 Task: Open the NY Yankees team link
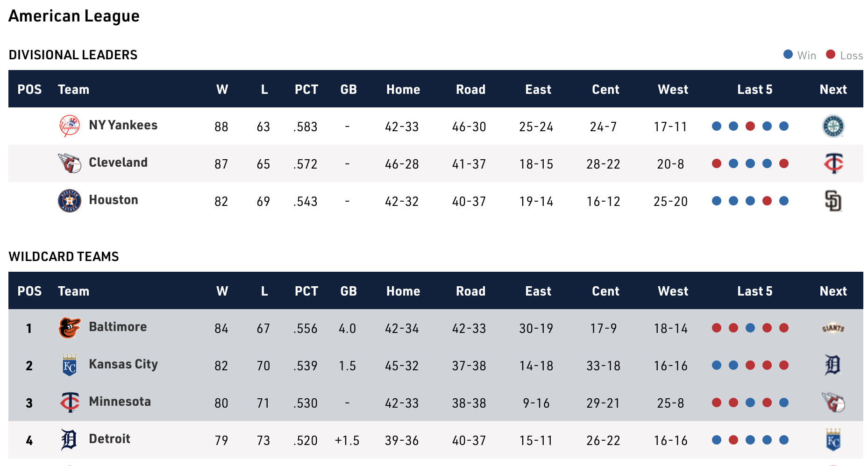[123, 125]
